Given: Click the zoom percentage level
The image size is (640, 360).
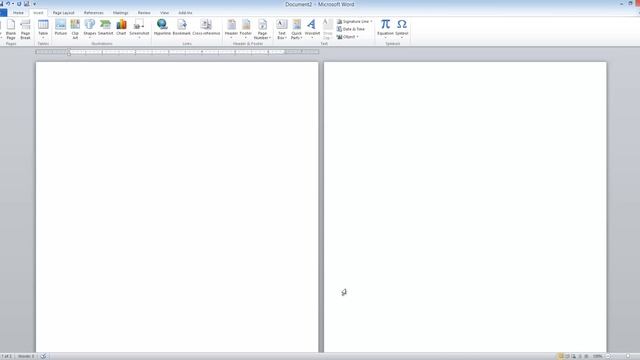Looking at the screenshot, I should pos(598,356).
